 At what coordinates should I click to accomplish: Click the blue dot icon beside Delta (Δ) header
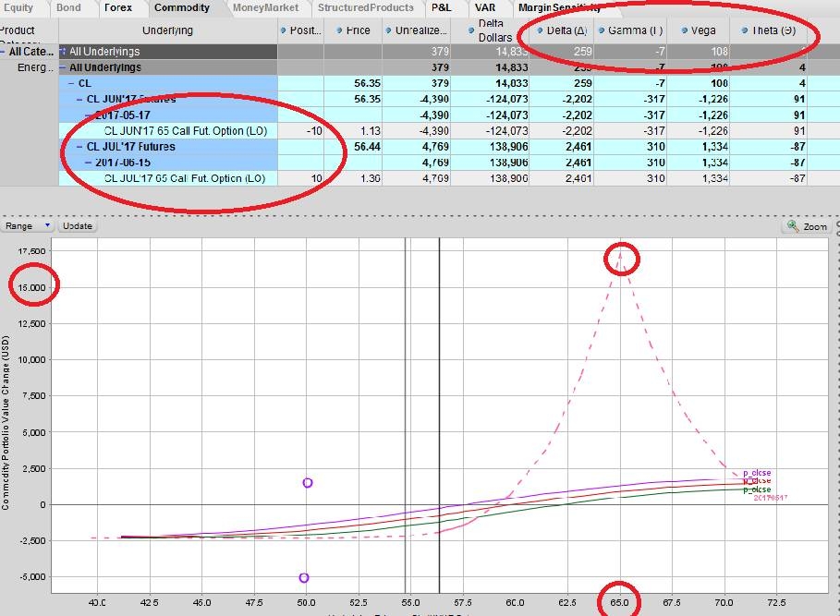click(x=540, y=30)
